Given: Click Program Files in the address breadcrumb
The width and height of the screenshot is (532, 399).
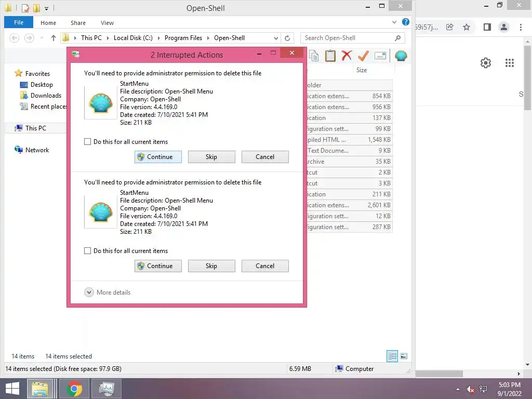Looking at the screenshot, I should pyautogui.click(x=183, y=38).
